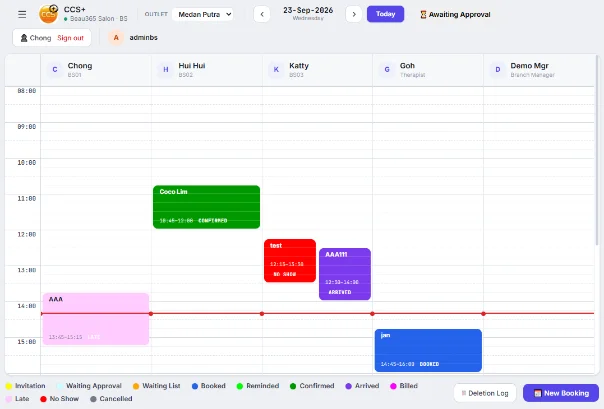Open AAA111 arrived appointment
Viewport: 604px width, 409px height.
pyautogui.click(x=345, y=274)
